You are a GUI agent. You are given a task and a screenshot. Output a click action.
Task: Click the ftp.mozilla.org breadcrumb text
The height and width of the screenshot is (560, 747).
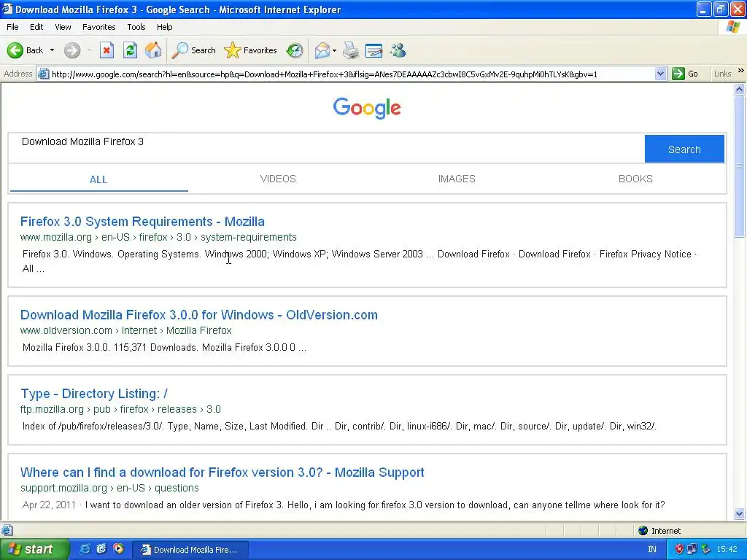52,410
